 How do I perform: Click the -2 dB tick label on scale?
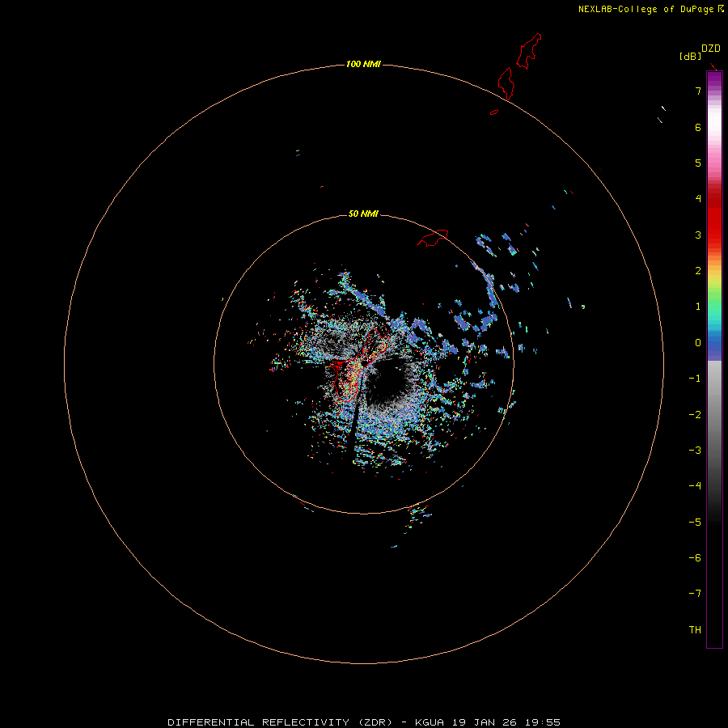click(x=695, y=415)
